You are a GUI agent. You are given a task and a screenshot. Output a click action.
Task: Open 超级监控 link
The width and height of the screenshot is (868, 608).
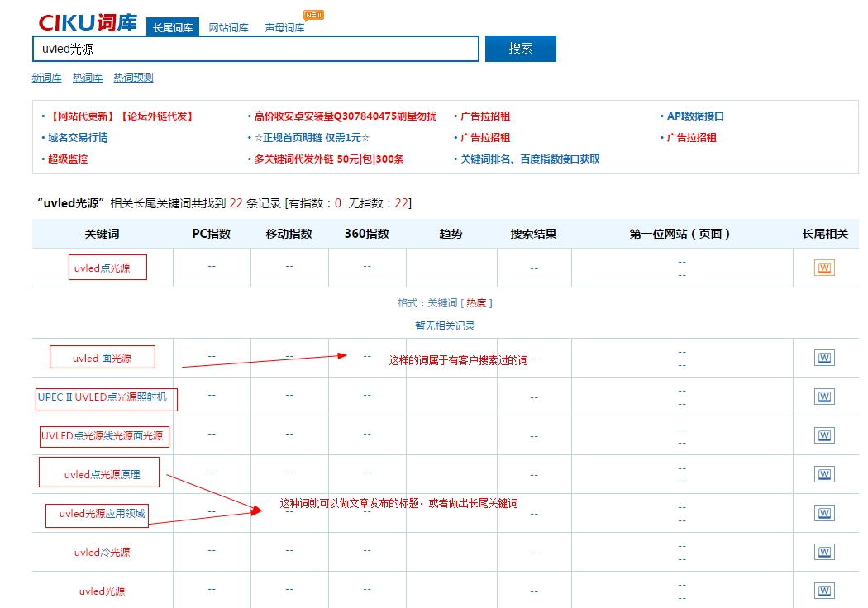pos(68,159)
